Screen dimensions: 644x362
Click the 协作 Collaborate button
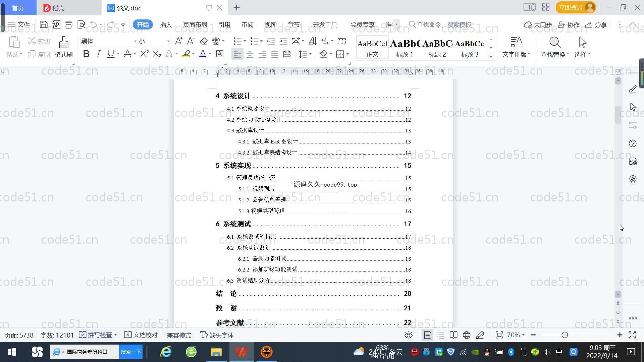(569, 25)
